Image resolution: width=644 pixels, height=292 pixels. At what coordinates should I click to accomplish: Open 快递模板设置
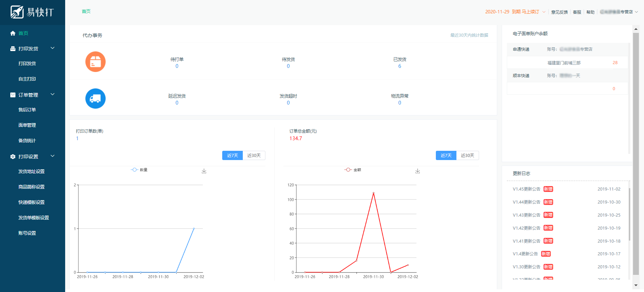32,202
